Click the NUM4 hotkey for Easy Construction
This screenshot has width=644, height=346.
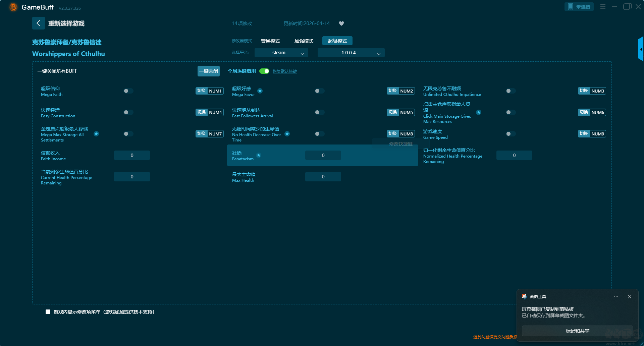click(210, 112)
